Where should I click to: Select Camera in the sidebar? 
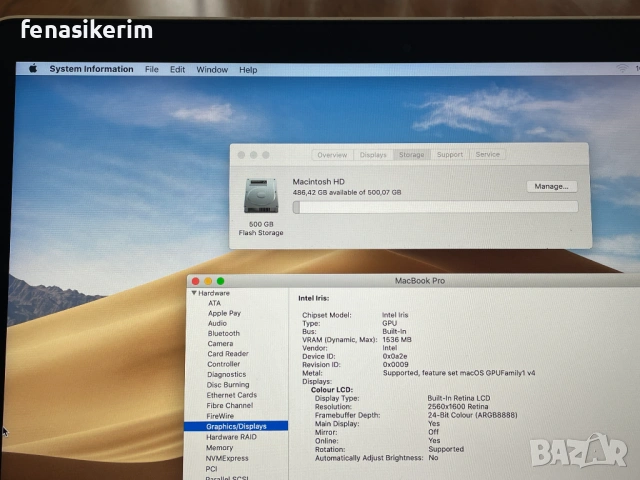click(x=220, y=344)
